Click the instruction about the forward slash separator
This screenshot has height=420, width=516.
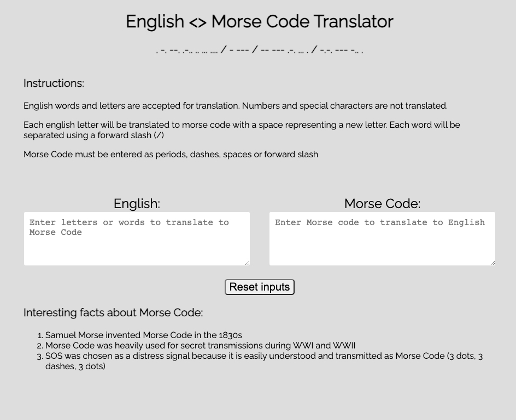pos(242,130)
